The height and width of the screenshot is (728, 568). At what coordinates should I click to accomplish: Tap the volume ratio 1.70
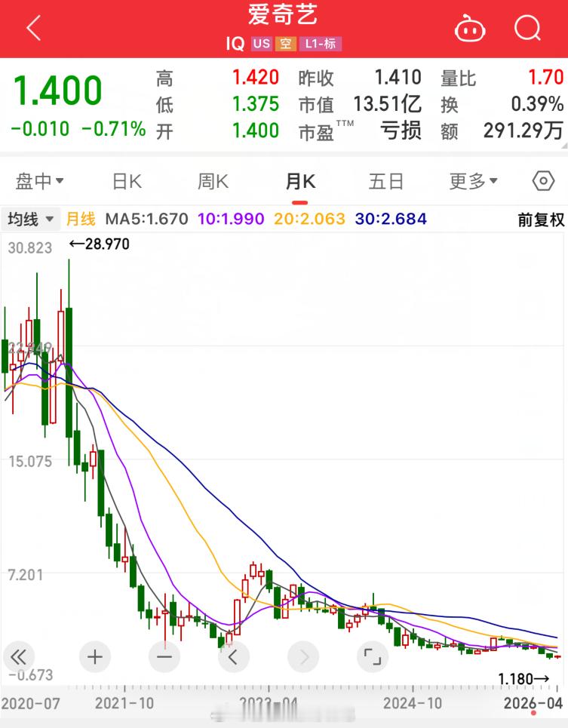(546, 78)
